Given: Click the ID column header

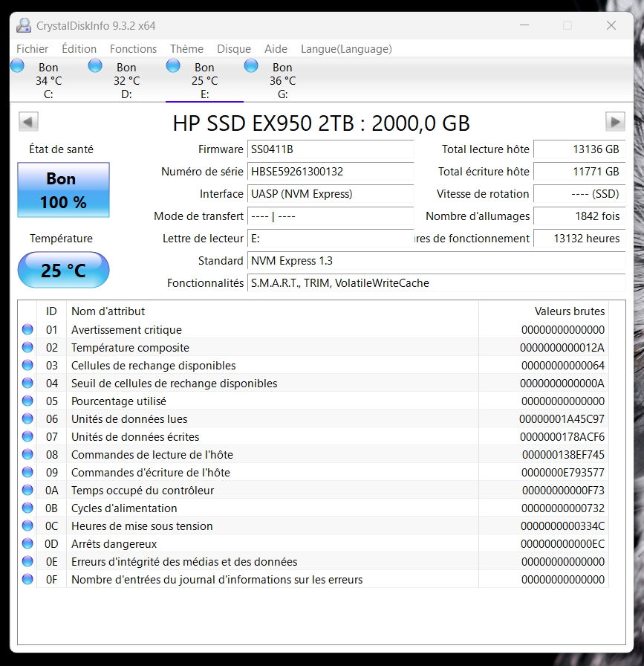Looking at the screenshot, I should point(51,311).
